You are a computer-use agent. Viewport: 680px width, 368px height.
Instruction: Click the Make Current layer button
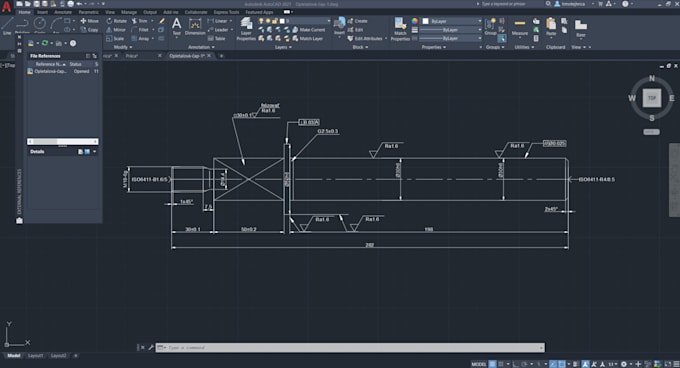(x=308, y=29)
